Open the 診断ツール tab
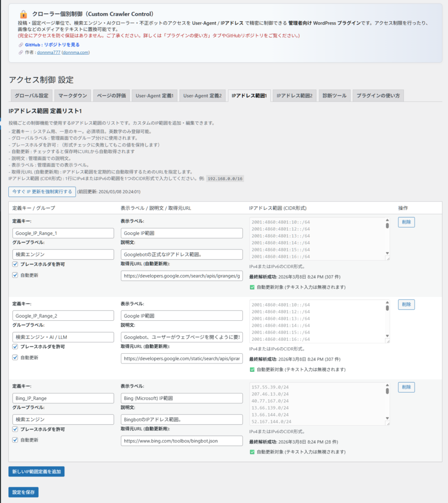 tap(334, 95)
